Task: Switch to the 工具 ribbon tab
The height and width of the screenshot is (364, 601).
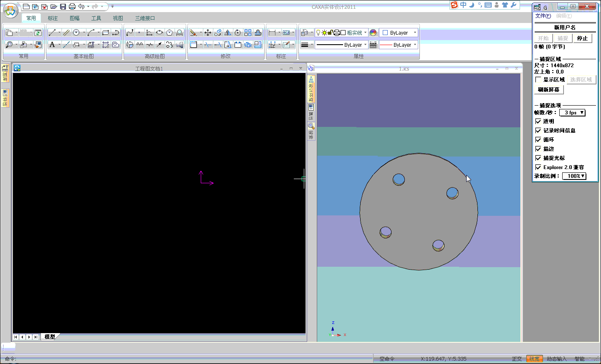Action: click(96, 18)
